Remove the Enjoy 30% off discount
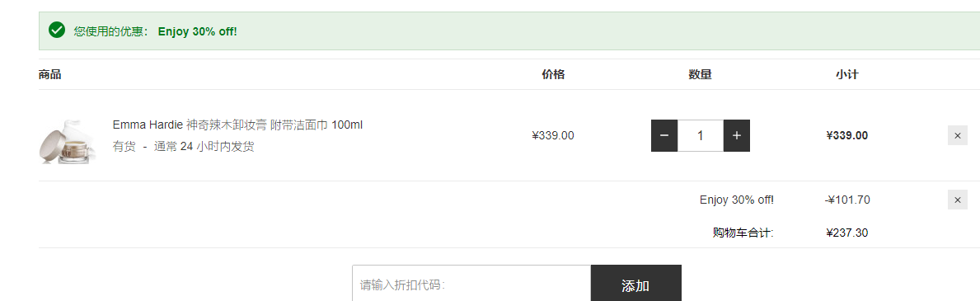 coord(958,200)
